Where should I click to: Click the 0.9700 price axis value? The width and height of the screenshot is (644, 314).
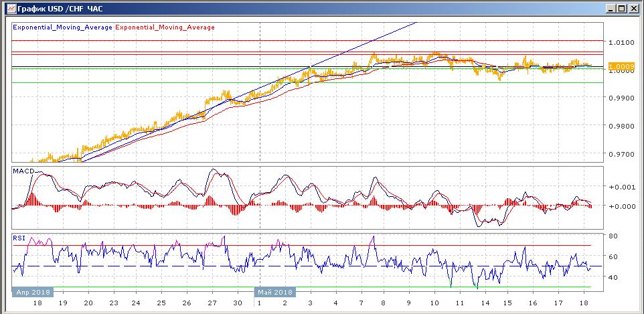(622, 154)
